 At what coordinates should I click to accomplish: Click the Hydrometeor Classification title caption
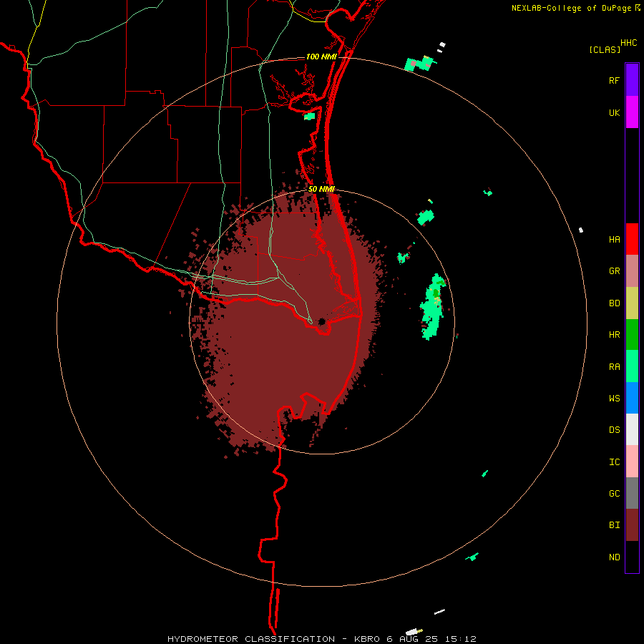click(x=321, y=639)
